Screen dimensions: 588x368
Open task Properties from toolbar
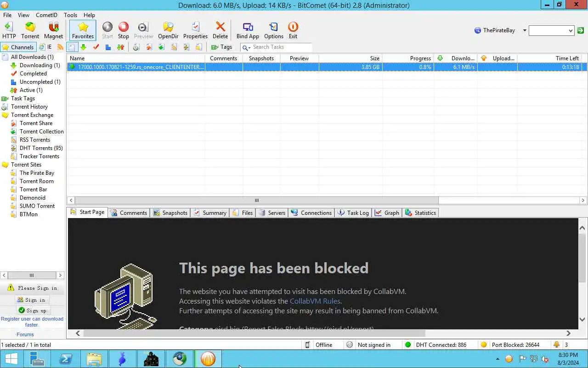tap(195, 30)
